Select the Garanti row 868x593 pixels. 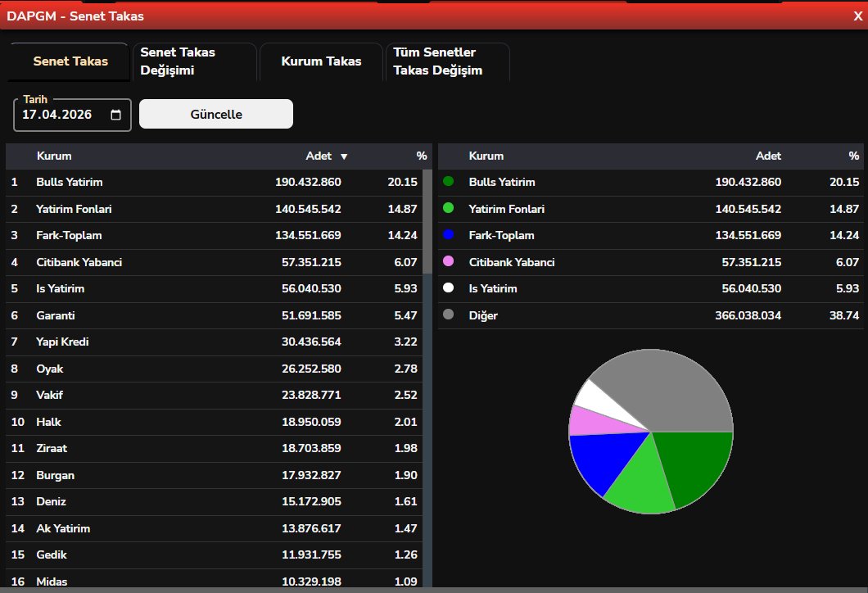214,315
